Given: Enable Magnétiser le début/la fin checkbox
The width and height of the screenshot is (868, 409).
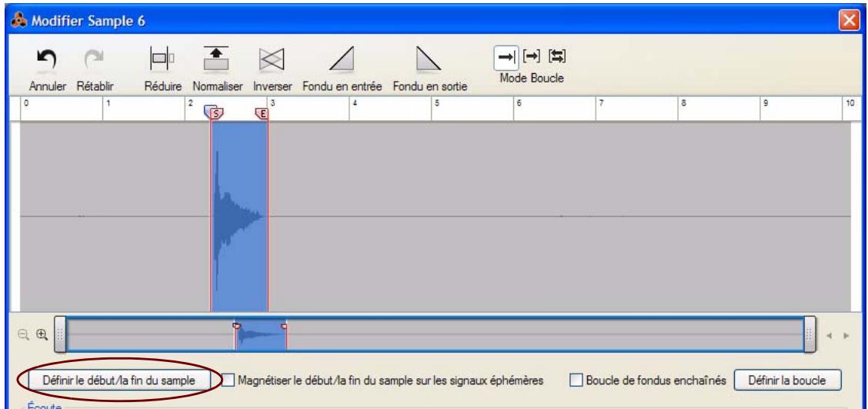Looking at the screenshot, I should pyautogui.click(x=229, y=380).
